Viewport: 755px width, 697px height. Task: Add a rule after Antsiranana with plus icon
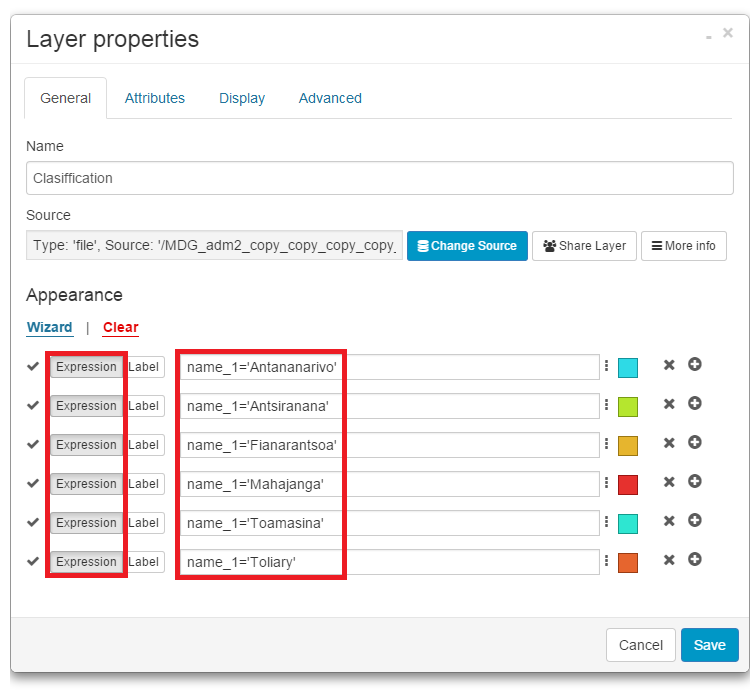[694, 403]
